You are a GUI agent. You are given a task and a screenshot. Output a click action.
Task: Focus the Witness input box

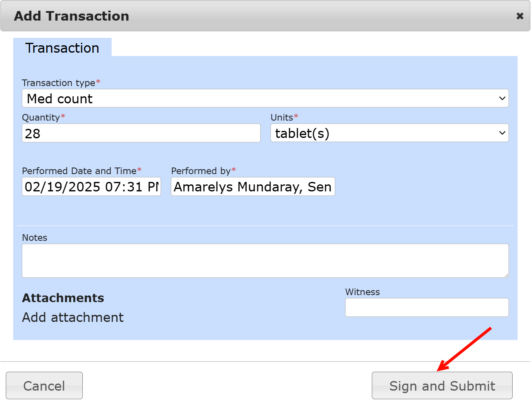427,307
